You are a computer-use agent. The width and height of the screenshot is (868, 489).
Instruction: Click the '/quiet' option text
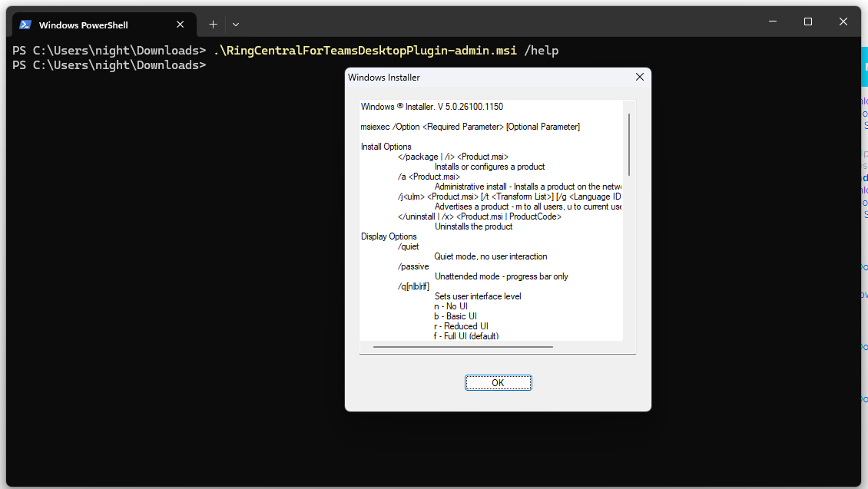[408, 246]
